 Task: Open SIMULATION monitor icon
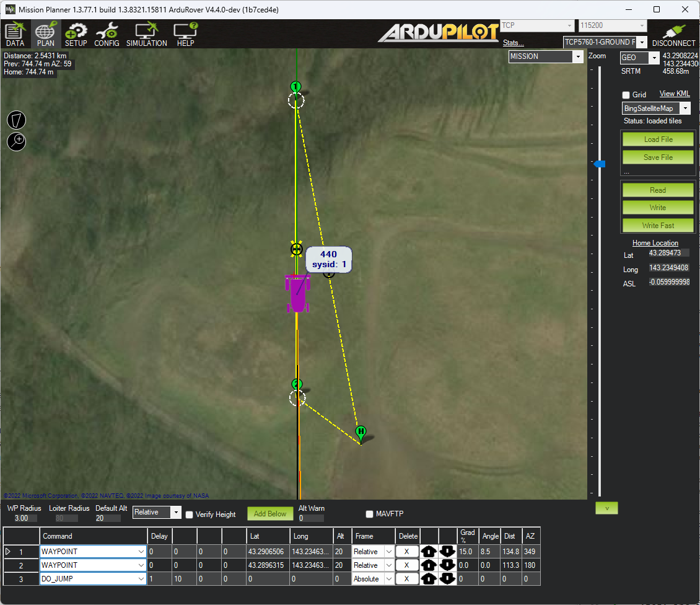(147, 35)
